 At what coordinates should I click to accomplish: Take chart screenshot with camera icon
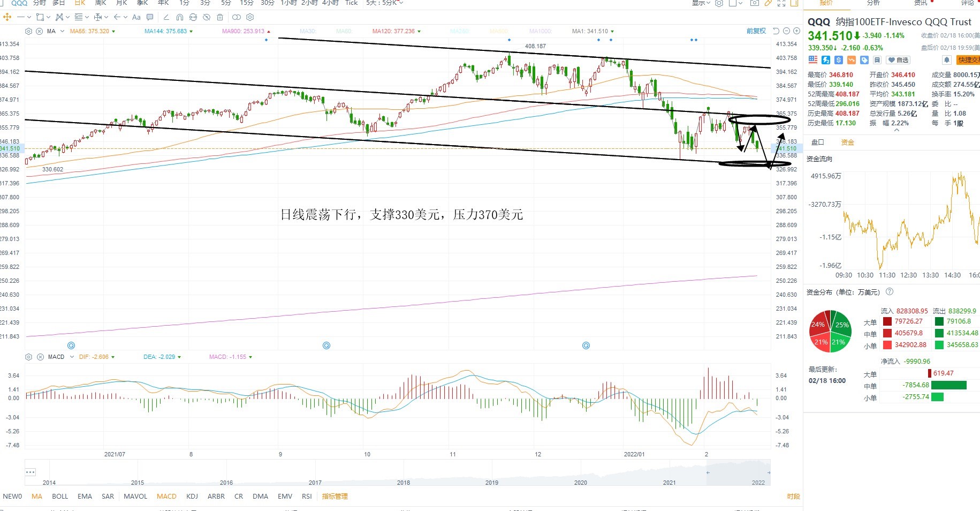point(755,3)
